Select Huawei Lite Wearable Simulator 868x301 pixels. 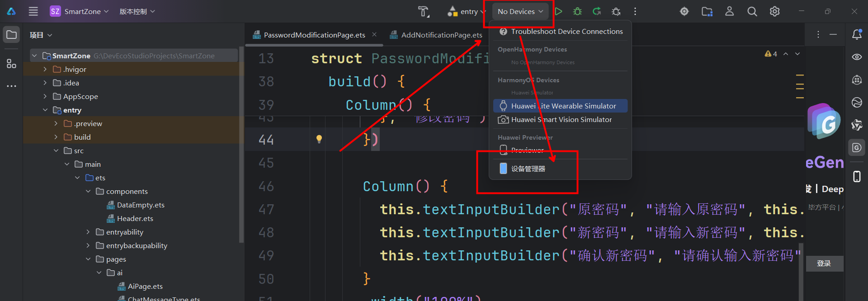[x=563, y=106]
